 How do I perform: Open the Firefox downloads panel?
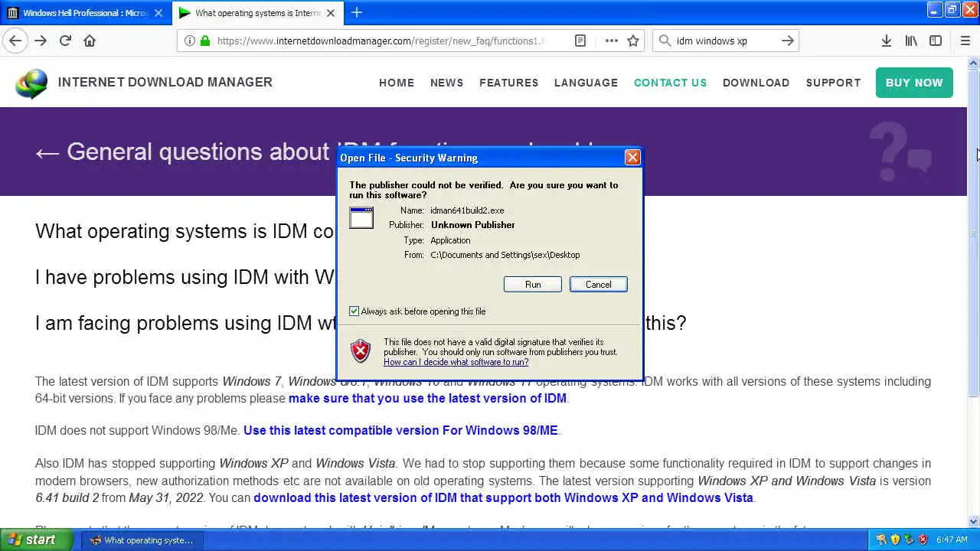pos(886,41)
